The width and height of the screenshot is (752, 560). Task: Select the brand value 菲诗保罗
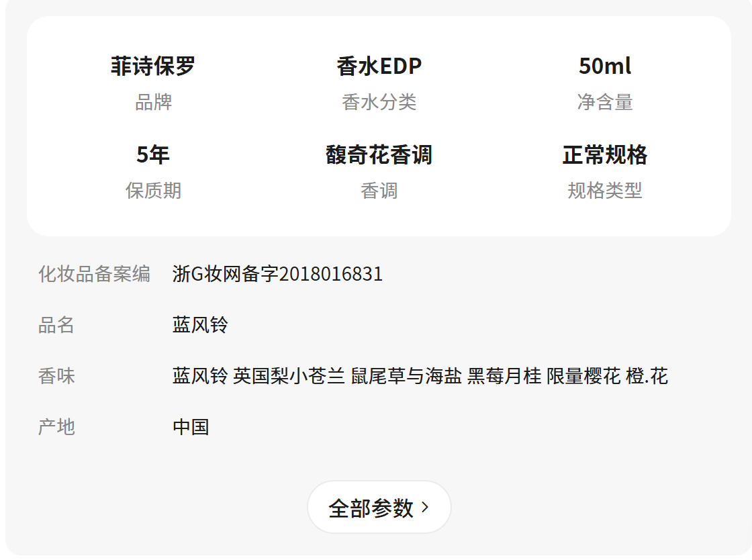(x=153, y=66)
